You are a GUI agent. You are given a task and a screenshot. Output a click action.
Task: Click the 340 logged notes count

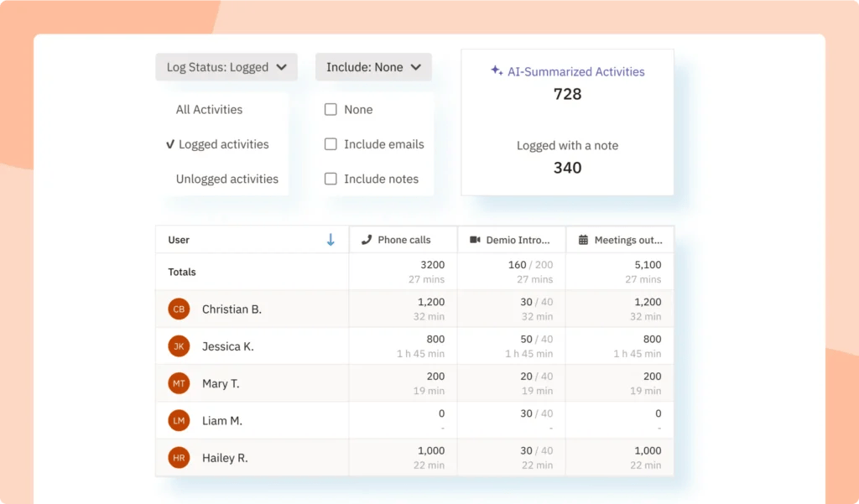click(568, 168)
